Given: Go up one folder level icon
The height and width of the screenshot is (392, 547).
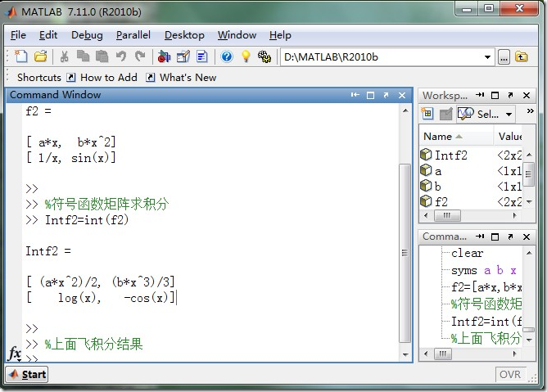Looking at the screenshot, I should 521,56.
